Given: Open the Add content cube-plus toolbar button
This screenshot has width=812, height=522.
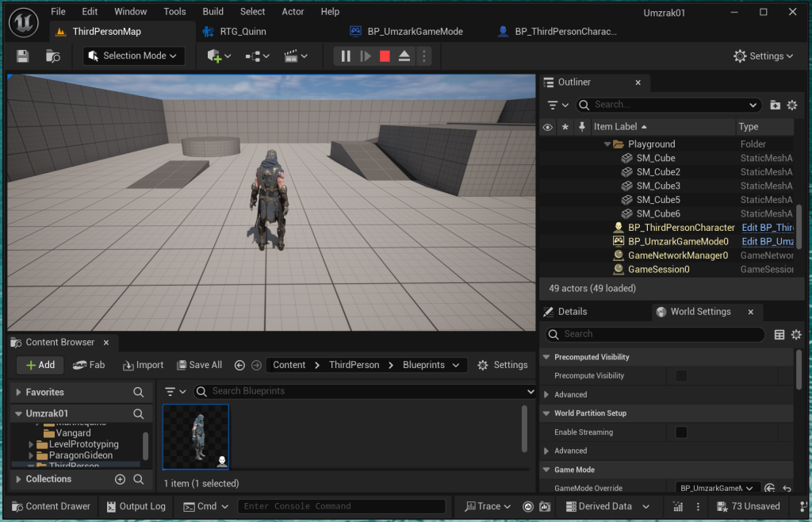Looking at the screenshot, I should 219,56.
